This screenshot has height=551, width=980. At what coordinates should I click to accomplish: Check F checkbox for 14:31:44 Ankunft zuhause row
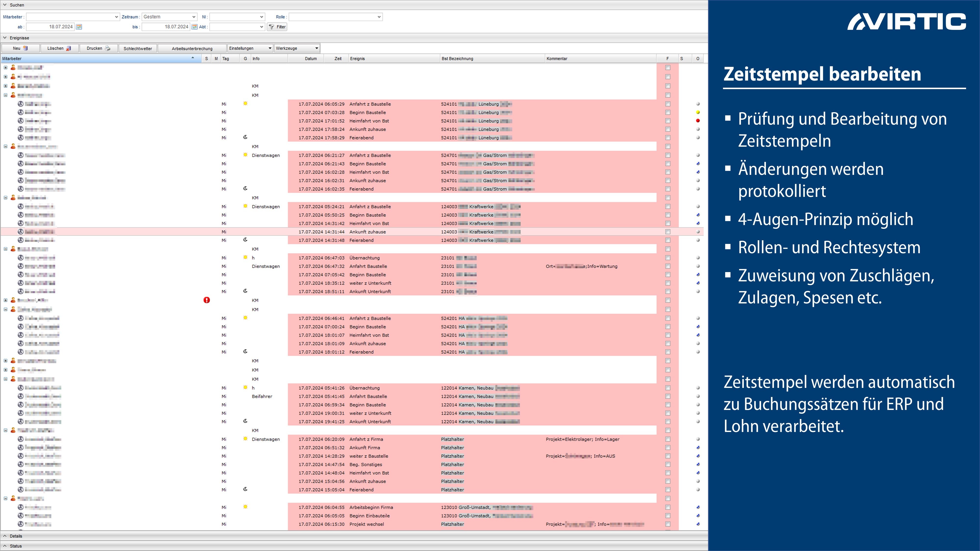click(x=668, y=232)
